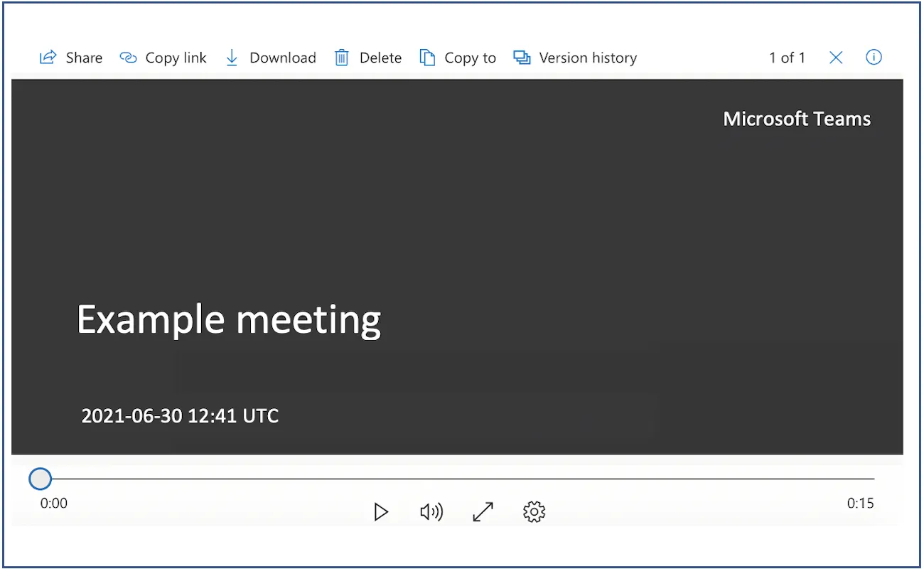Click the 0:15 duration label
Screen dimensions: 924x569
(x=861, y=503)
